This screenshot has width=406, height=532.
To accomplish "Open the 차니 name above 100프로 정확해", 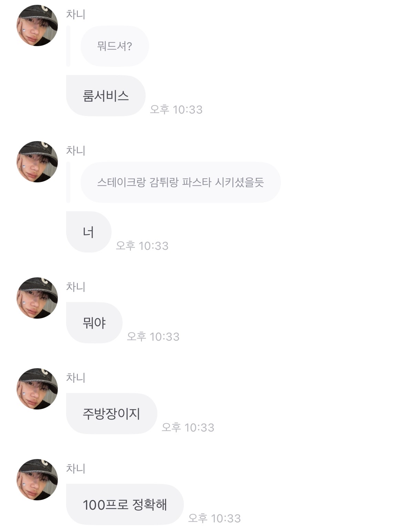I will 76,468.
